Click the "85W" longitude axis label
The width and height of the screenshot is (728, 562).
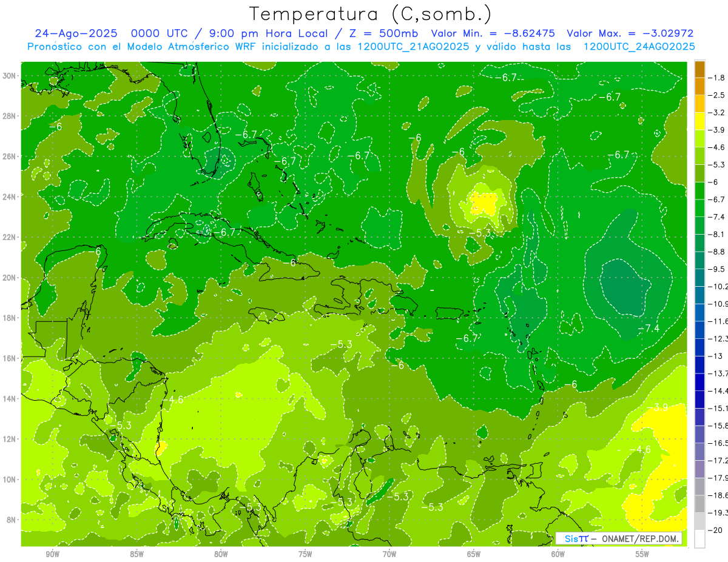(x=136, y=554)
